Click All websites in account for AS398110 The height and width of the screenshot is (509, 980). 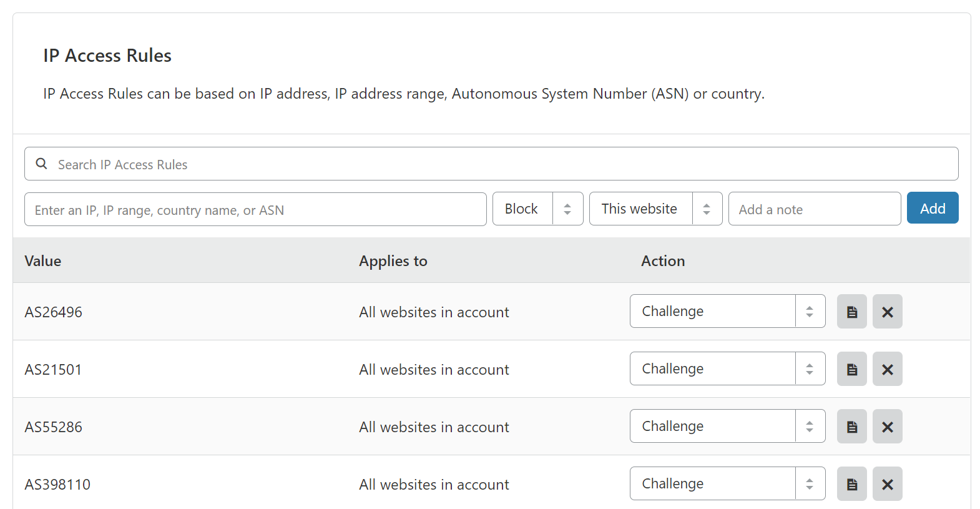pyautogui.click(x=434, y=485)
